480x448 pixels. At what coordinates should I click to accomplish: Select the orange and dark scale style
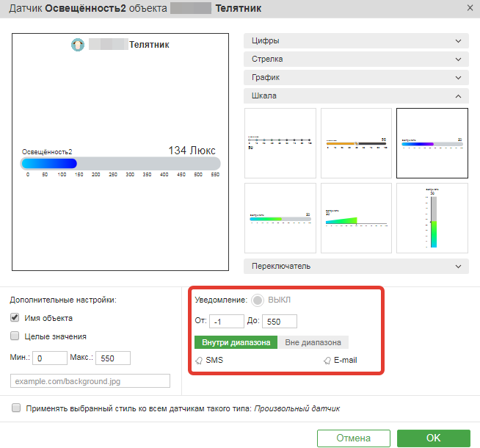356,143
